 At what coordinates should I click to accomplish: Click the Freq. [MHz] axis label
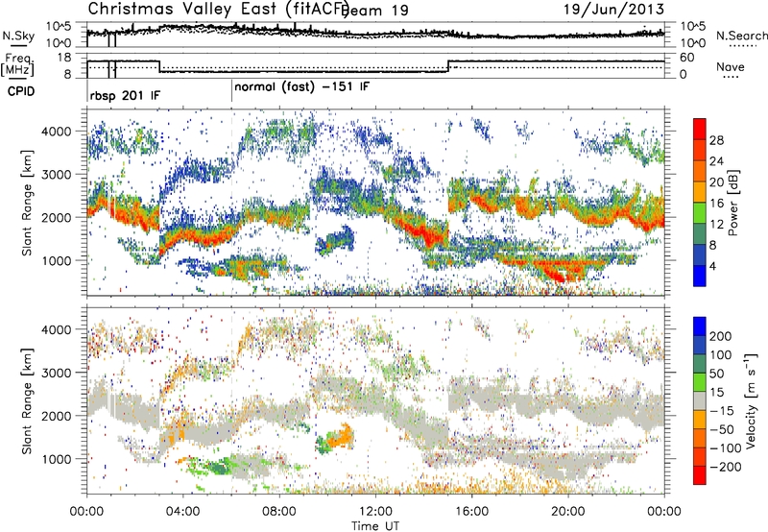[x=18, y=64]
